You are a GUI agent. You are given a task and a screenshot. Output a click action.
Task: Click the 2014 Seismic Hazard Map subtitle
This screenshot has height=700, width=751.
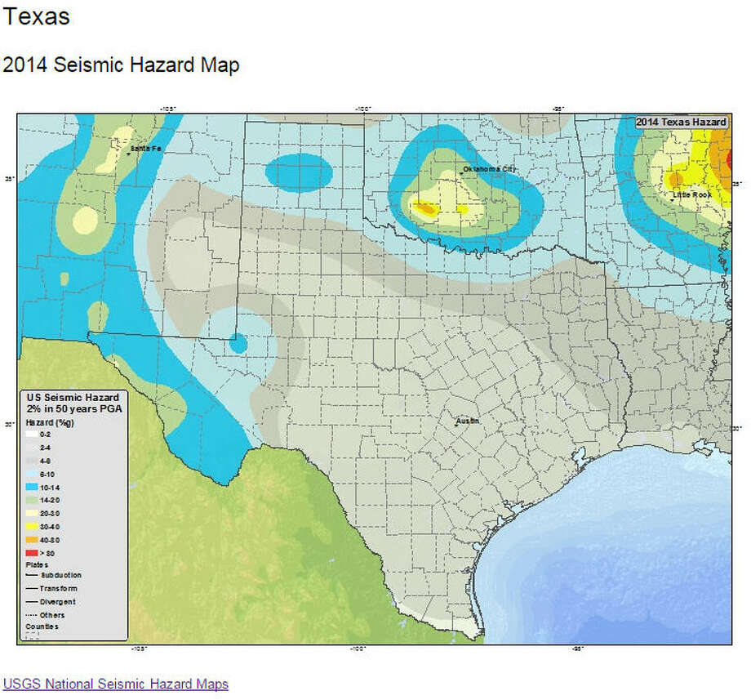coord(121,65)
